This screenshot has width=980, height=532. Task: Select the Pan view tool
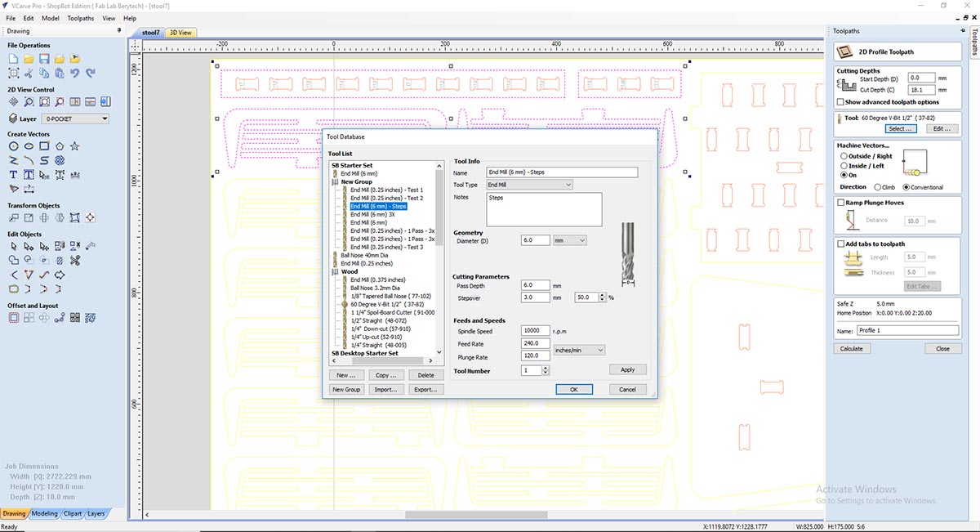13,102
